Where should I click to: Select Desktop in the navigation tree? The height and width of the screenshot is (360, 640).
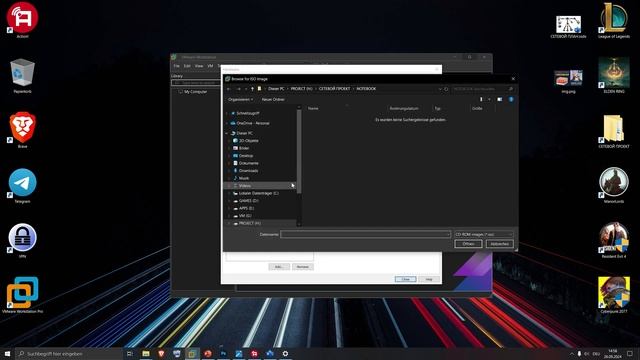click(246, 156)
